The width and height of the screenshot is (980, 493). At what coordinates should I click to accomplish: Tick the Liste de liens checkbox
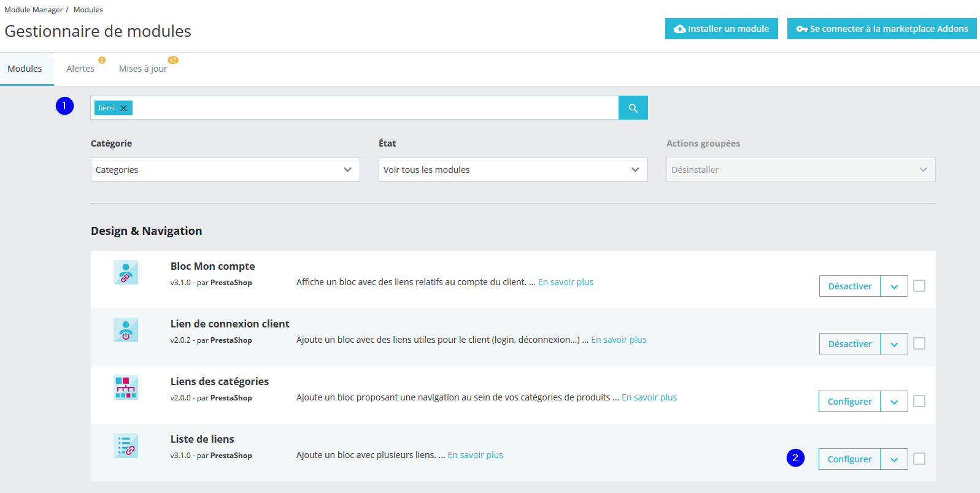coord(919,459)
